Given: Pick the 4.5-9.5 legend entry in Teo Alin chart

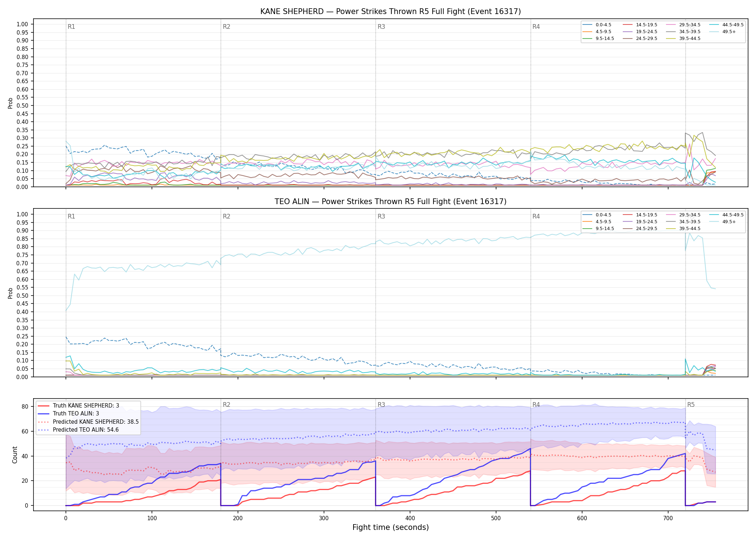Looking at the screenshot, I should click(598, 222).
